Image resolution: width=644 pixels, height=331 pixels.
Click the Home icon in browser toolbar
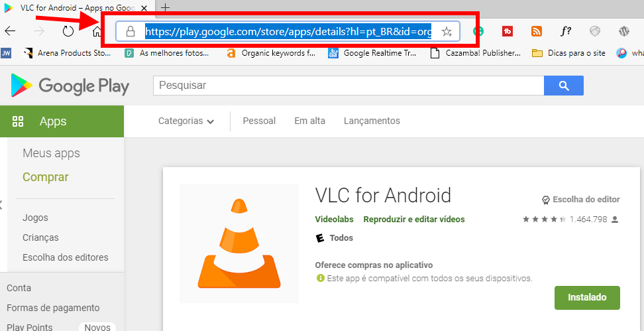point(97,31)
